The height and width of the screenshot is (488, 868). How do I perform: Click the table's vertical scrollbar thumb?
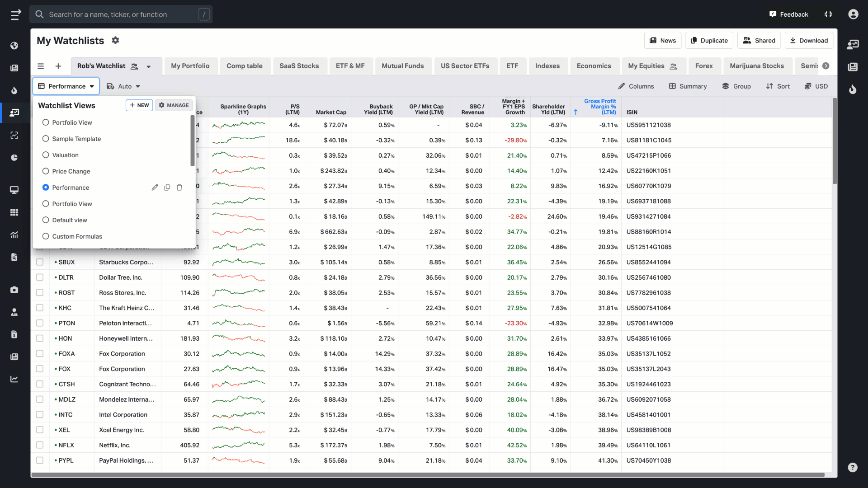click(x=835, y=141)
